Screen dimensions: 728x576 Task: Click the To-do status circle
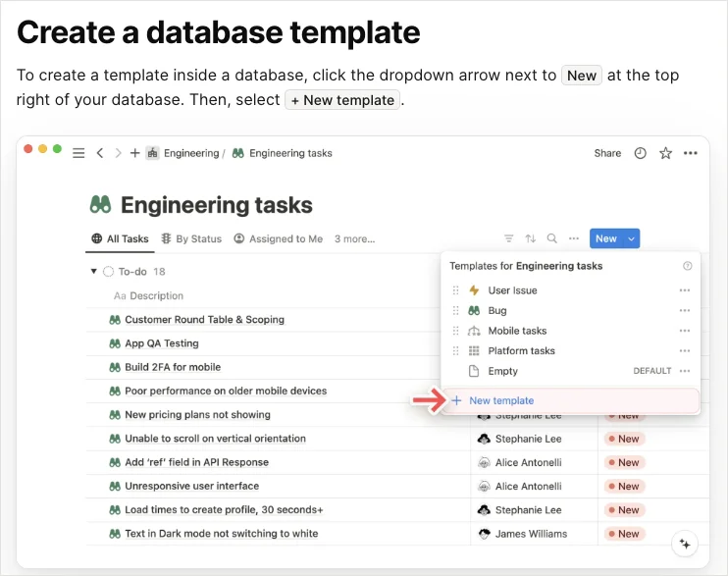108,271
